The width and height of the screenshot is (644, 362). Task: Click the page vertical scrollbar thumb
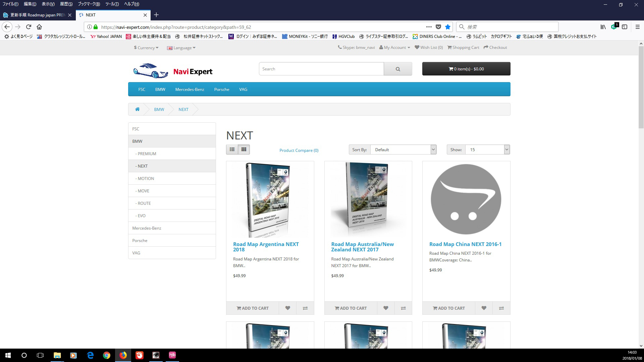click(x=641, y=87)
